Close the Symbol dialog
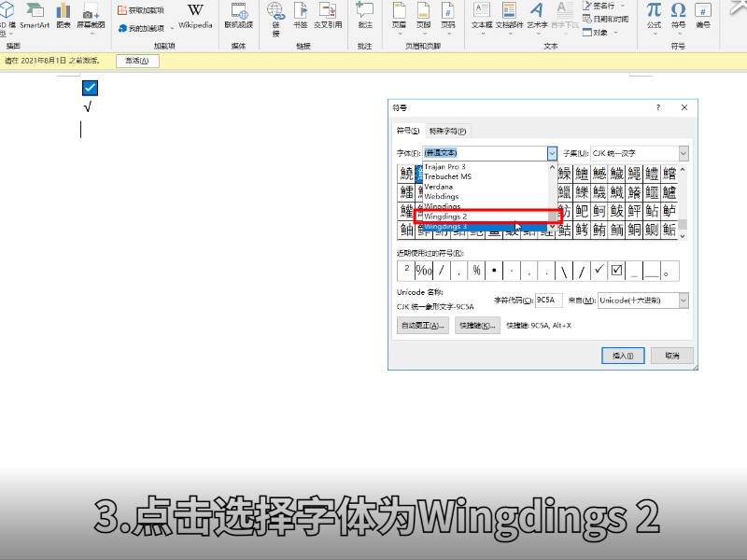The height and width of the screenshot is (560, 747). click(684, 107)
